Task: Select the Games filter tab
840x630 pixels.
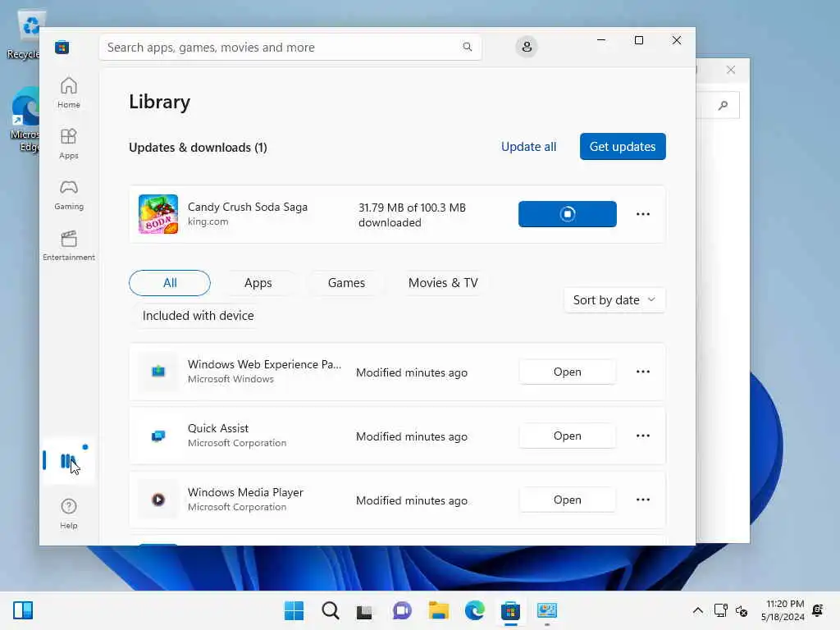Action: (x=347, y=283)
